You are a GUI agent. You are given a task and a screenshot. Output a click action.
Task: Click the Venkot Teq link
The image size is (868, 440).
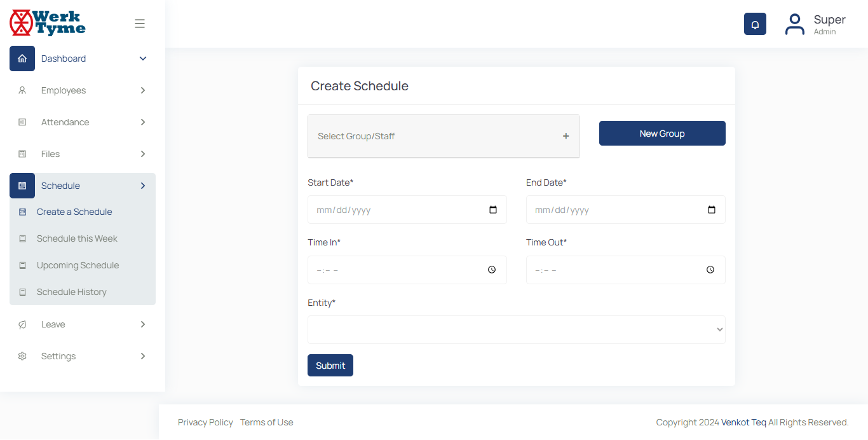pos(743,422)
